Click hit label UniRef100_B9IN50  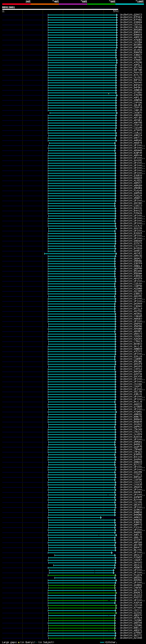131,45
